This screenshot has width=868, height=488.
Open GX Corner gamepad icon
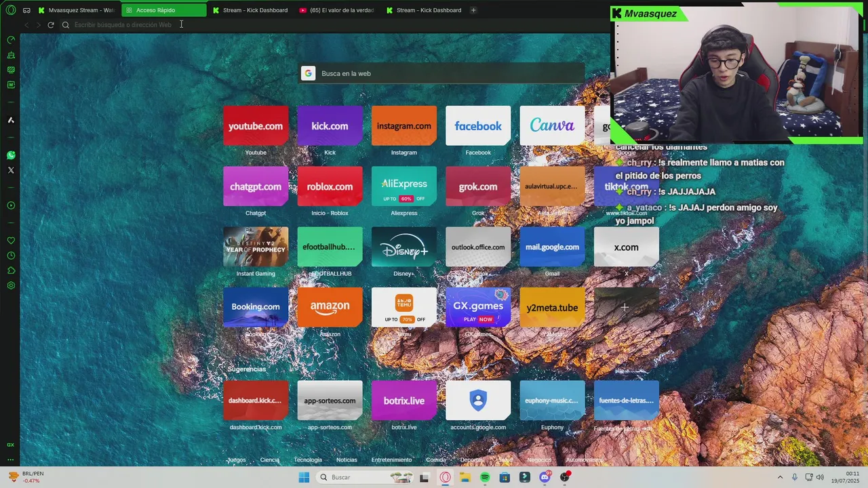[26, 10]
